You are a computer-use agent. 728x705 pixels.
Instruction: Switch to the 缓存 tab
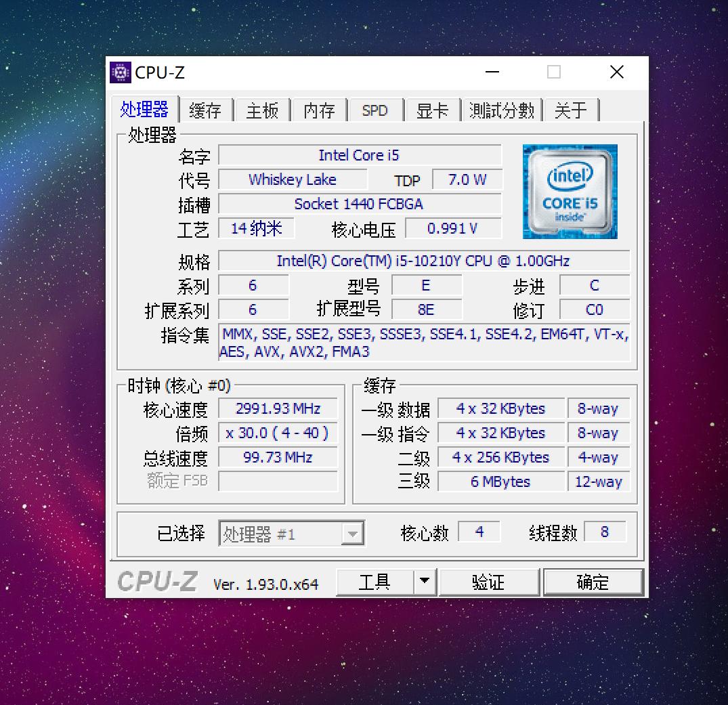click(206, 110)
